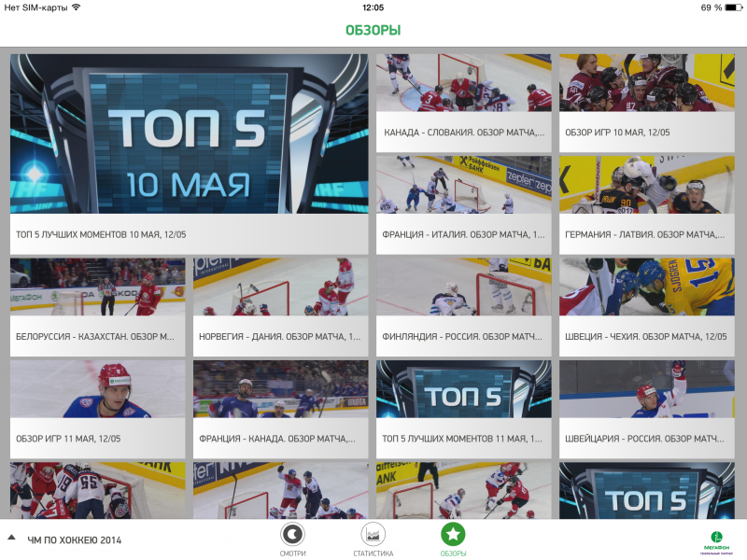Image resolution: width=747 pixels, height=560 pixels.
Task: Select the Обзоры star icon
Action: 453,534
